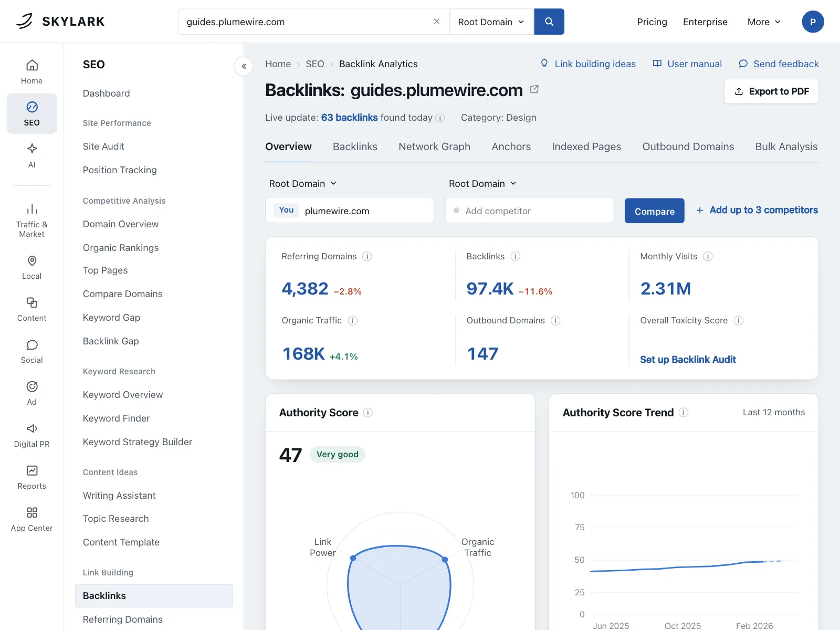The width and height of the screenshot is (840, 630).
Task: Clear the domain search field
Action: tap(436, 22)
